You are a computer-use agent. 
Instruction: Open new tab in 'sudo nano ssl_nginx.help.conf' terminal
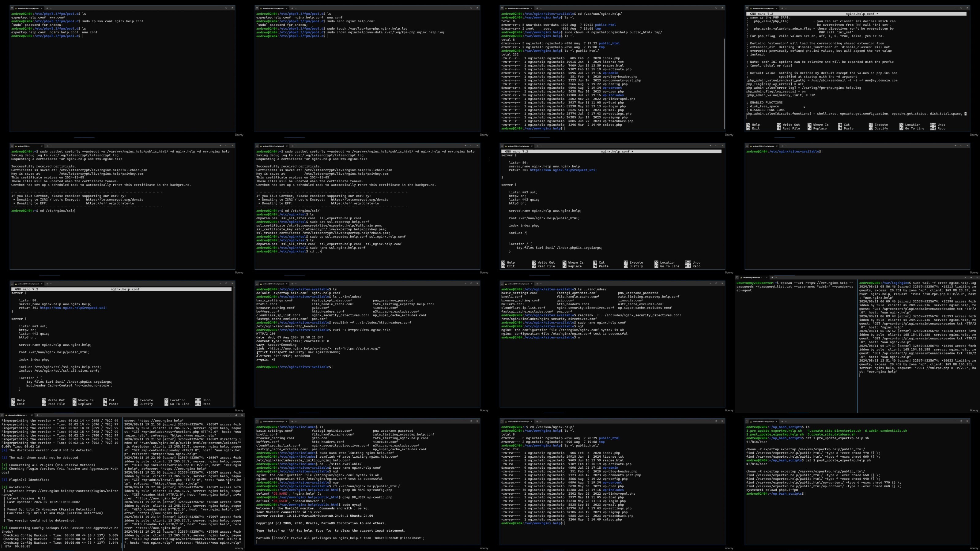point(292,146)
